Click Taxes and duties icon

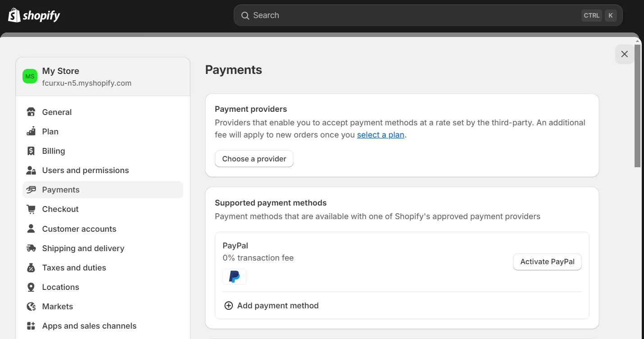point(31,268)
